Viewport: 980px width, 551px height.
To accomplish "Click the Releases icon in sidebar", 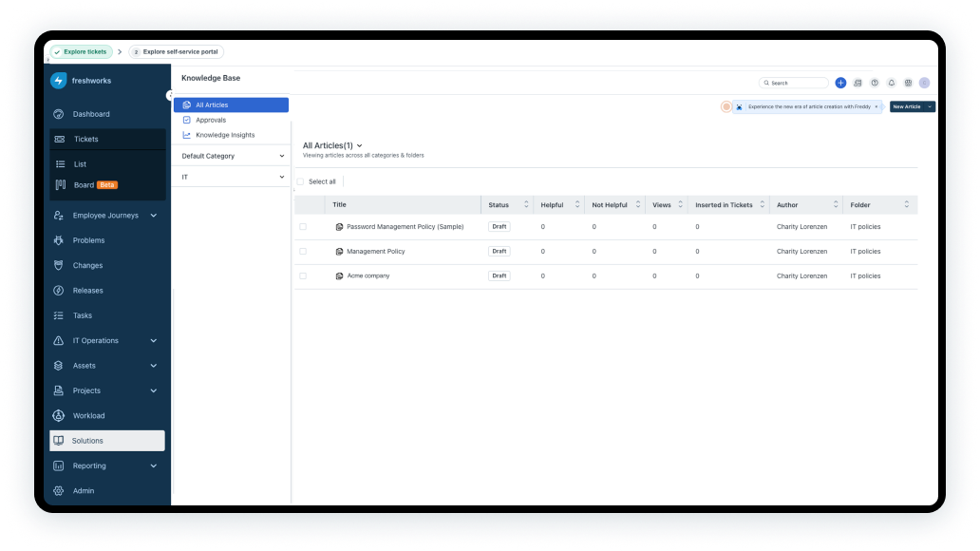I will pos(59,290).
